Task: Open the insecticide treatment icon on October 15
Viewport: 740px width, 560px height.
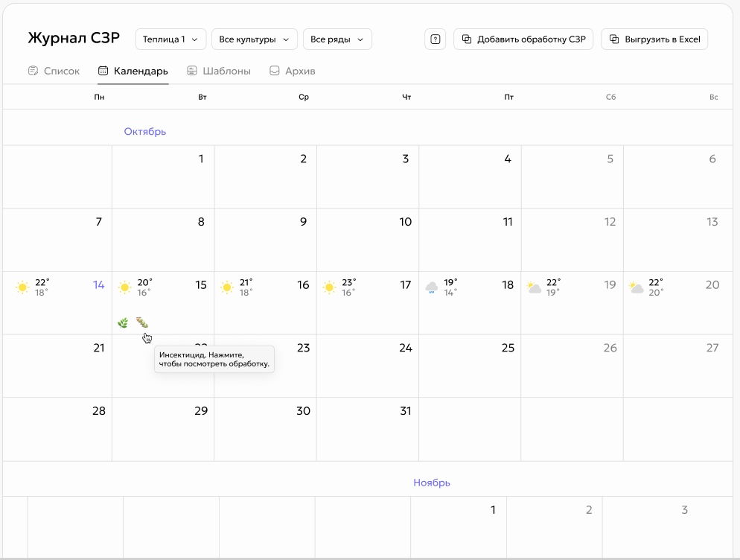Action: (x=142, y=322)
